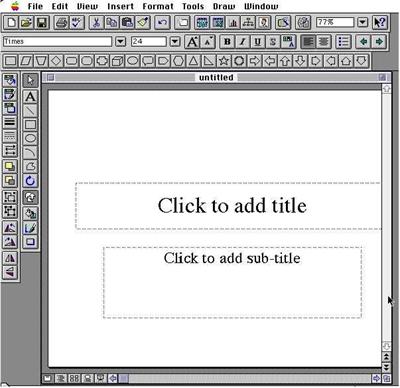Screen dimensions: 400x388
Task: Click the vertical scrollbar down arrow
Action: tap(386, 346)
